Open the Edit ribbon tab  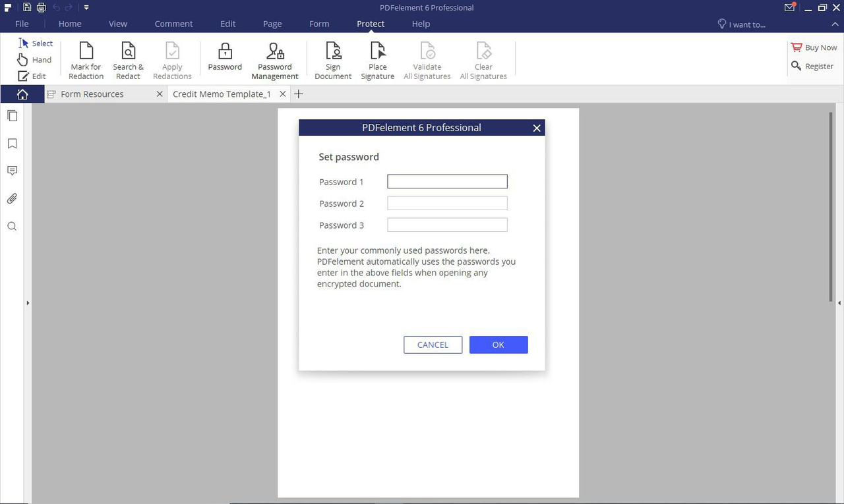pos(227,24)
